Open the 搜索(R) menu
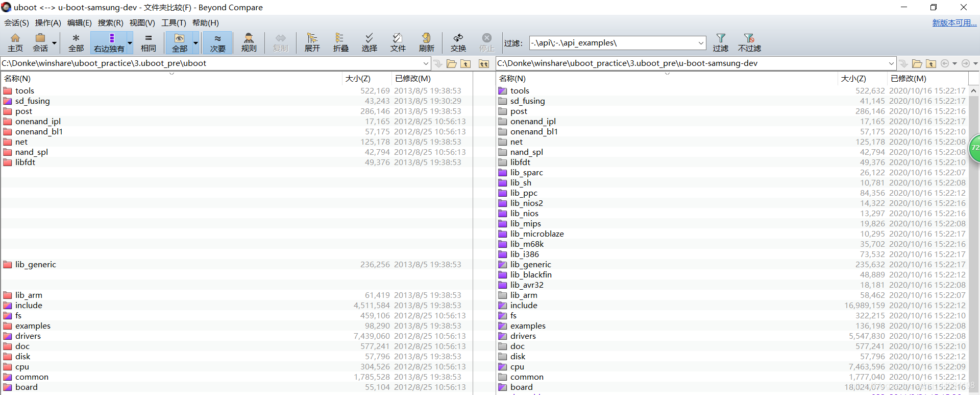The height and width of the screenshot is (395, 980). pyautogui.click(x=110, y=22)
